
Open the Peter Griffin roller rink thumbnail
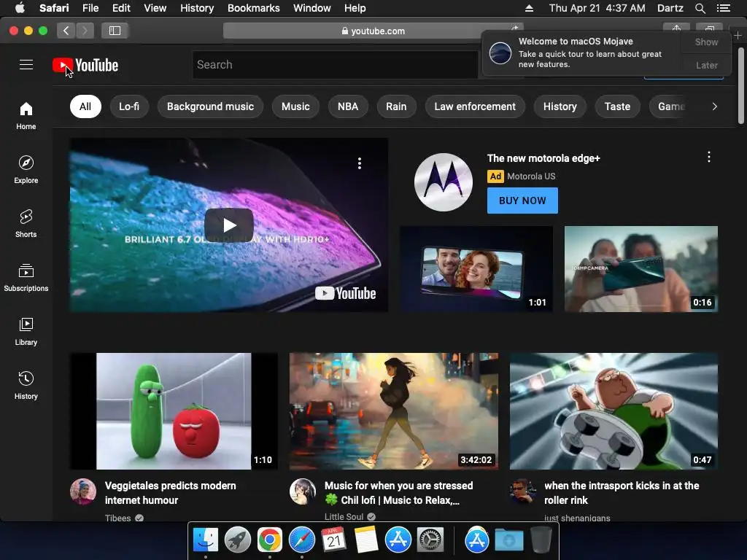tap(614, 411)
